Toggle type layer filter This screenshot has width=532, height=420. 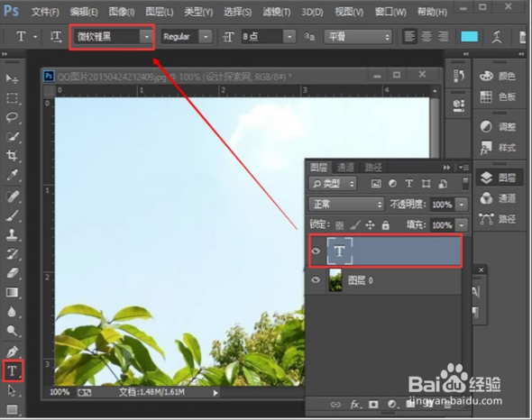(x=409, y=184)
